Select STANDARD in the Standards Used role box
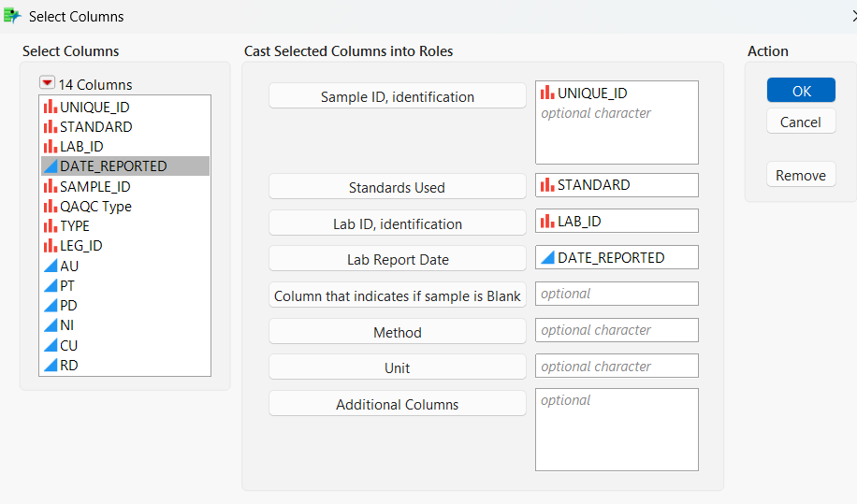This screenshot has width=857, height=504. coord(617,185)
